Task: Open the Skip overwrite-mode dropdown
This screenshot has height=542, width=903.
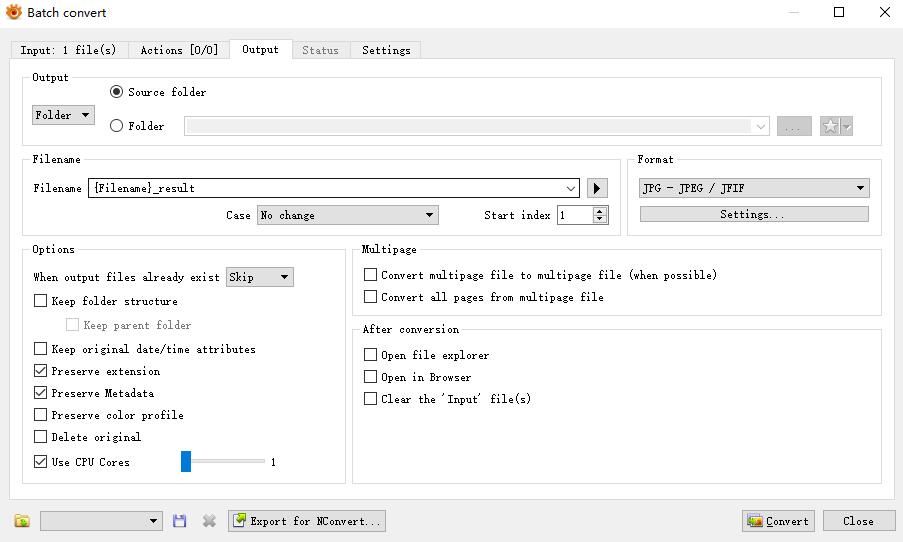Action: 260,277
